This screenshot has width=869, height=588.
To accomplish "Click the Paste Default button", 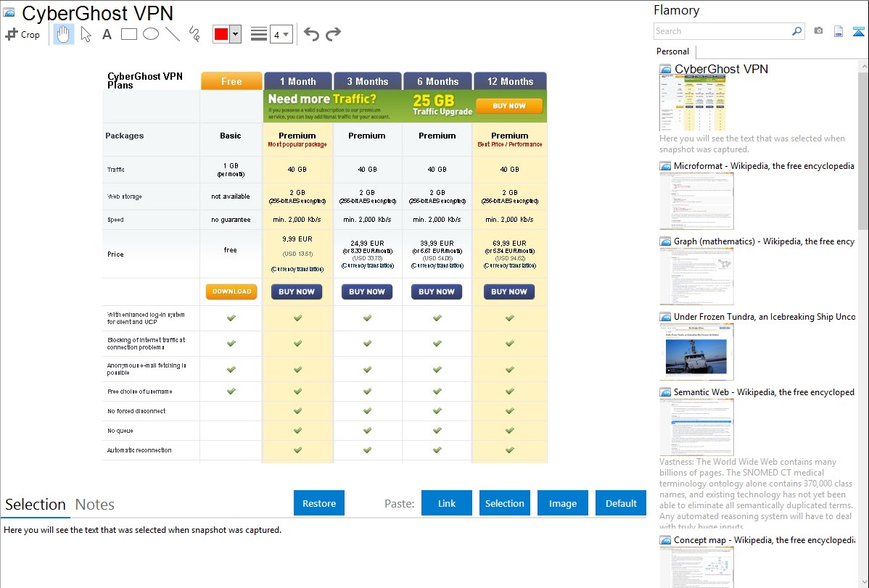I will 621,503.
